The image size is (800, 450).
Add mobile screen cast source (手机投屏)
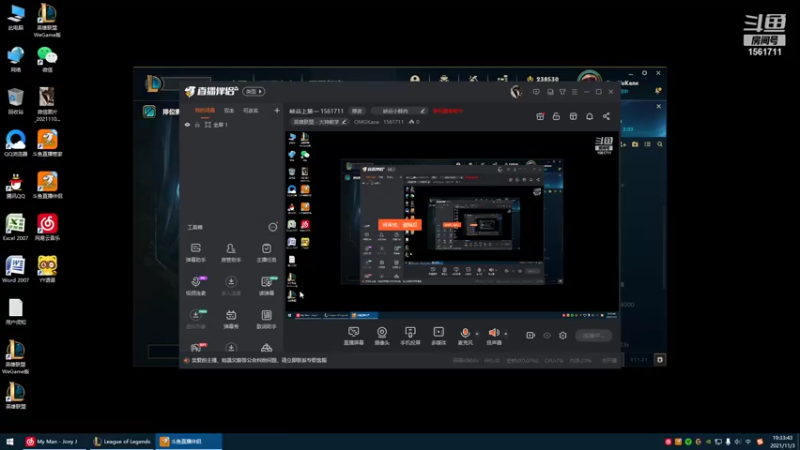(410, 336)
